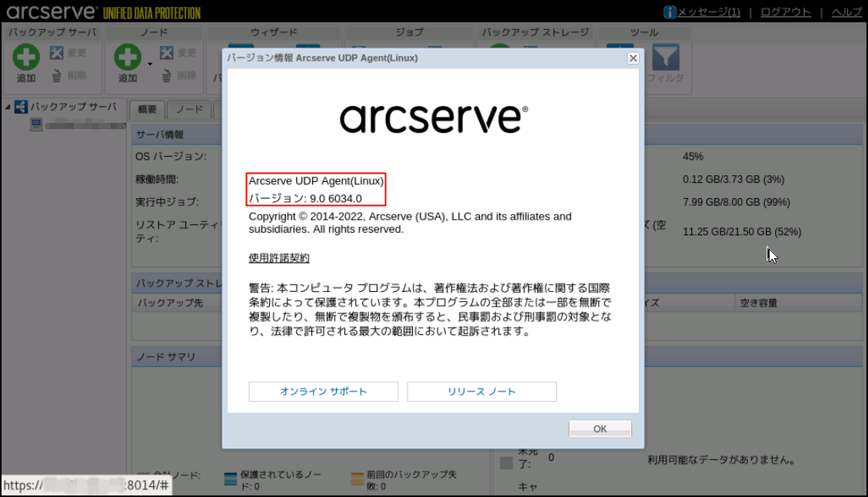The image size is (868, 497).
Task: Switch to the ノード tab
Action: pos(190,109)
